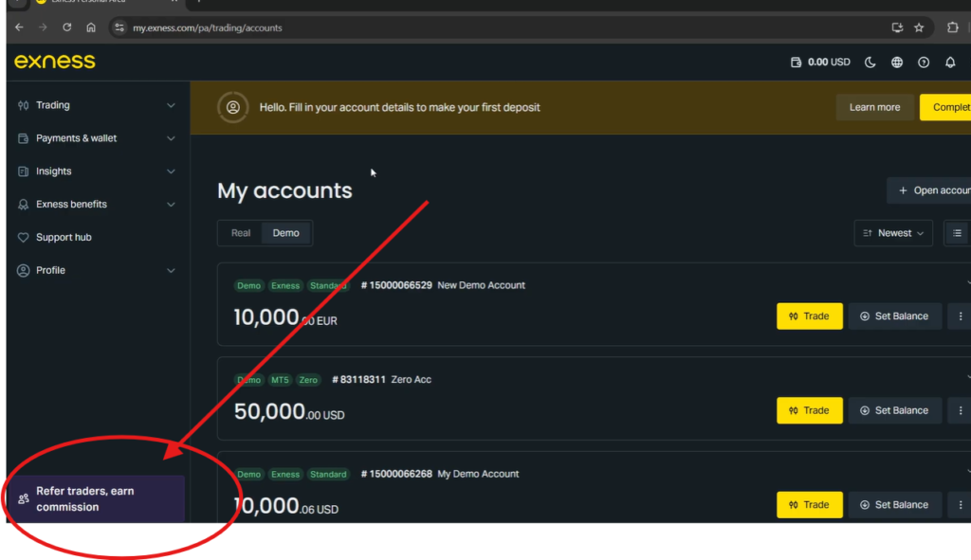Image resolution: width=971 pixels, height=560 pixels.
Task: Reload the page with refresh icon
Action: (x=67, y=27)
